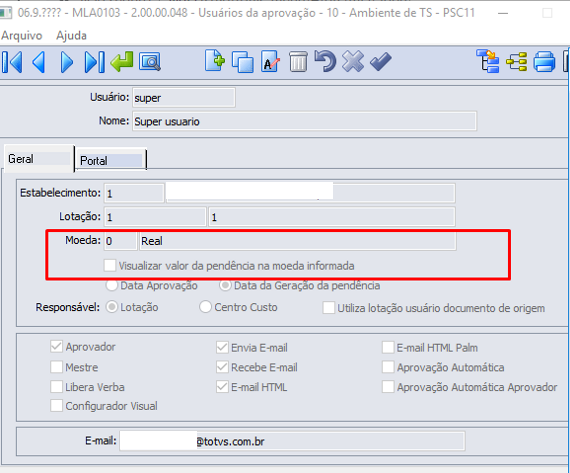Enable Aprovação Automática Aprovador checkbox

pyautogui.click(x=388, y=387)
